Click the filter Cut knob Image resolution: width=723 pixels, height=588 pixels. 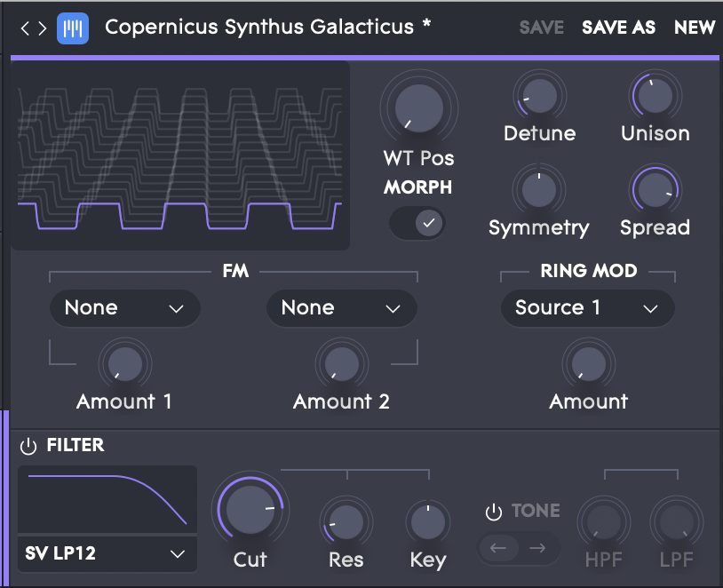[x=250, y=510]
